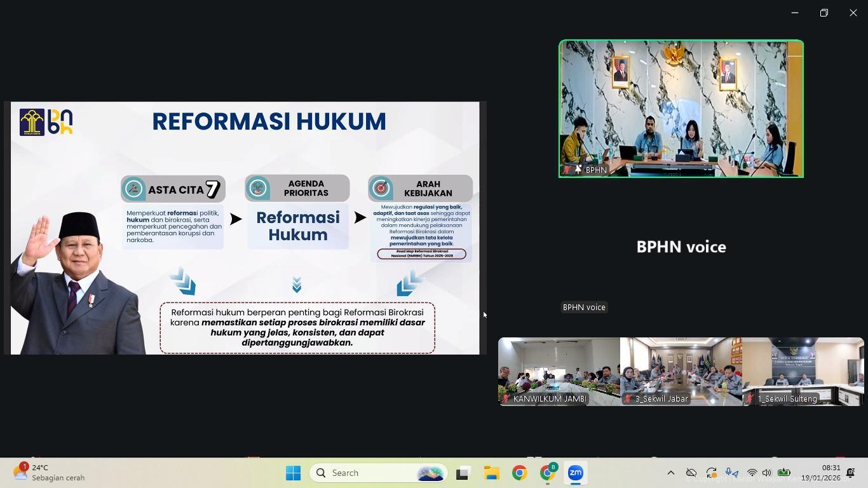Open Task View in the taskbar
This screenshot has width=868, height=488.
pos(463,473)
